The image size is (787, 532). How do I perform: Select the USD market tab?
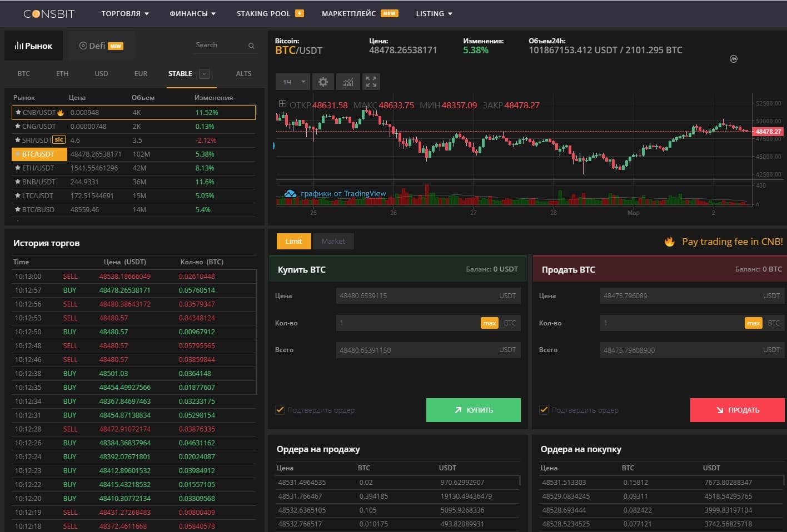tap(101, 74)
